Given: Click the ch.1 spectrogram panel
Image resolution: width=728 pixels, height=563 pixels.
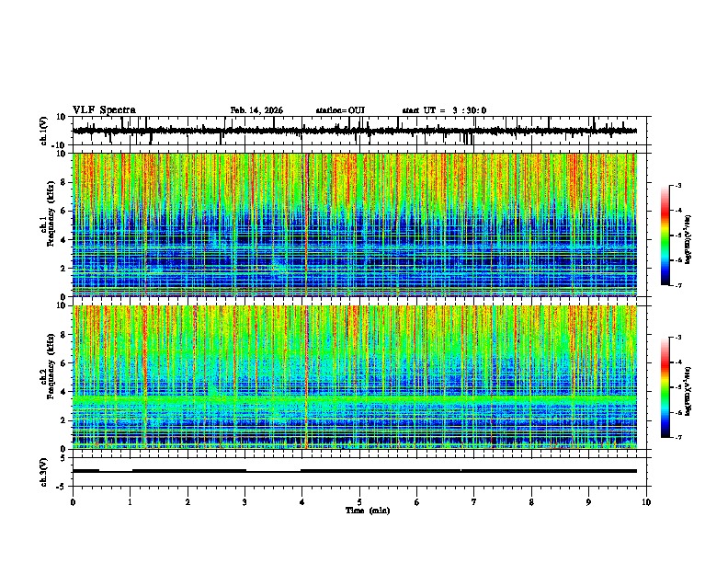Looking at the screenshot, I should (x=355, y=224).
